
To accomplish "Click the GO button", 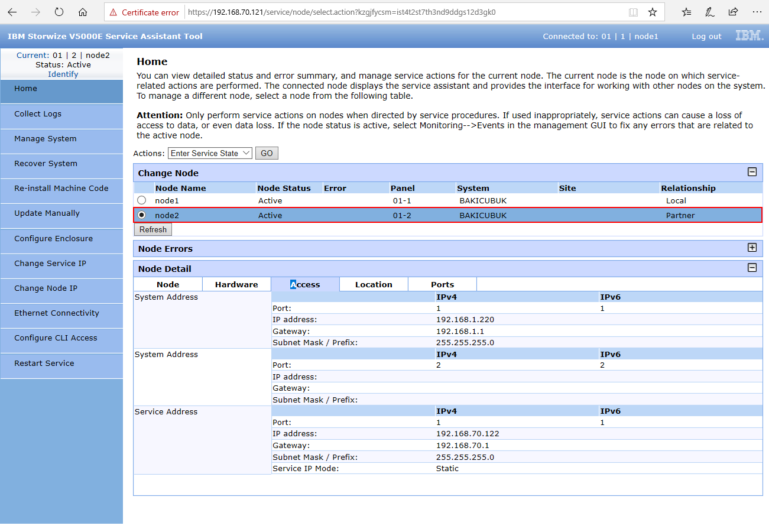I will click(x=267, y=153).
